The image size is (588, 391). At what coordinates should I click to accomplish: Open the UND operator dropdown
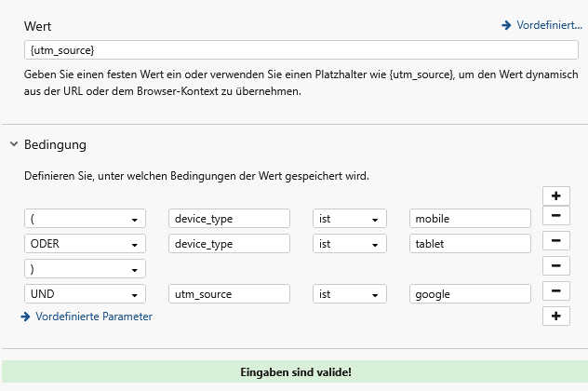tap(85, 294)
